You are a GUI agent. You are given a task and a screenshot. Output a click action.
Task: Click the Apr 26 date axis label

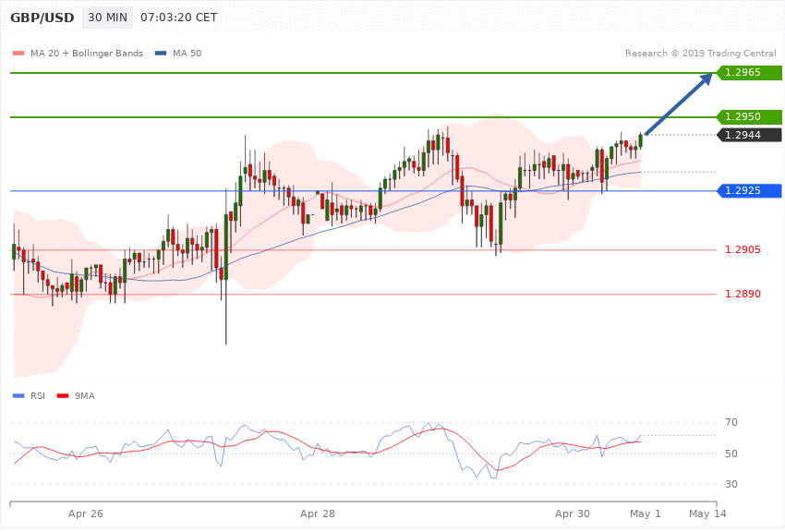86,514
